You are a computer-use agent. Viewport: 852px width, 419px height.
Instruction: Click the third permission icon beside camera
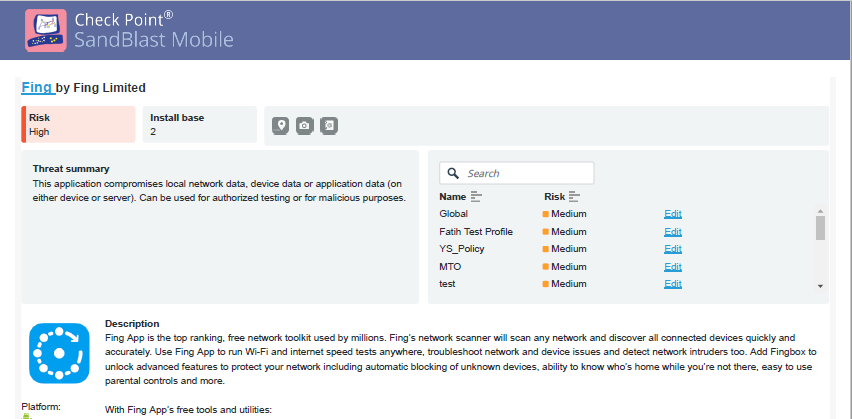click(328, 125)
